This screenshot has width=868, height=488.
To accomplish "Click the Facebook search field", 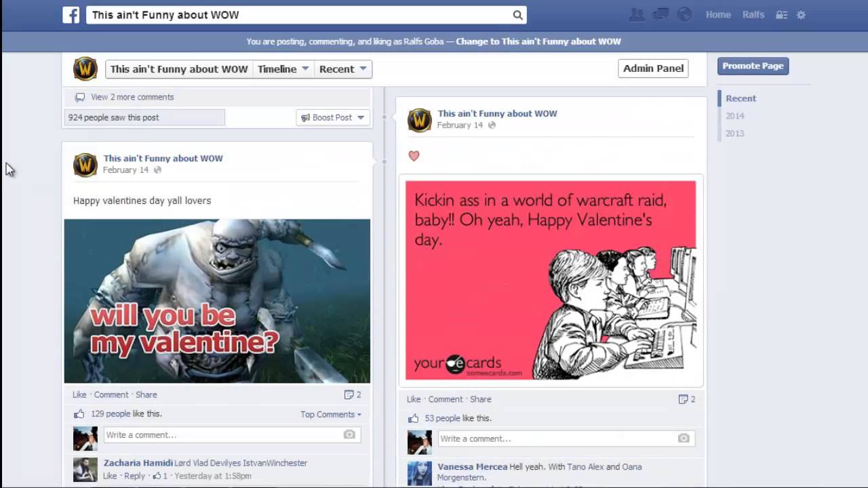I will (x=298, y=15).
